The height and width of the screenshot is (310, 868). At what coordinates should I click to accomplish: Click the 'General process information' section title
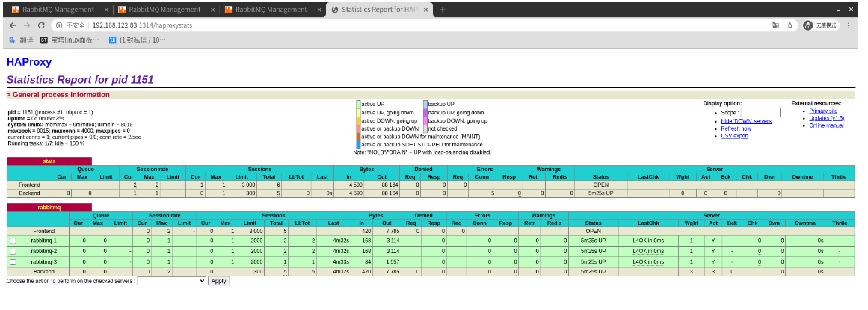click(x=61, y=95)
